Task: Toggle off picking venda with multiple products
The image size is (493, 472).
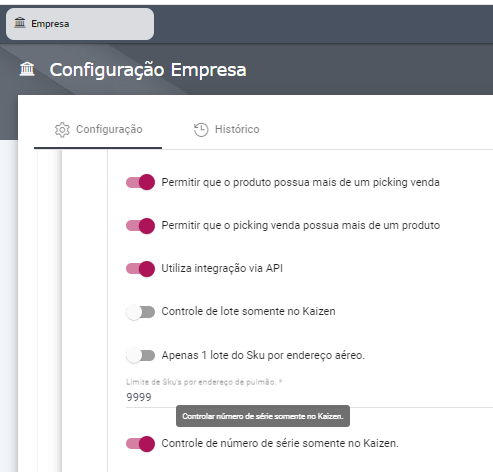Action: (x=140, y=226)
